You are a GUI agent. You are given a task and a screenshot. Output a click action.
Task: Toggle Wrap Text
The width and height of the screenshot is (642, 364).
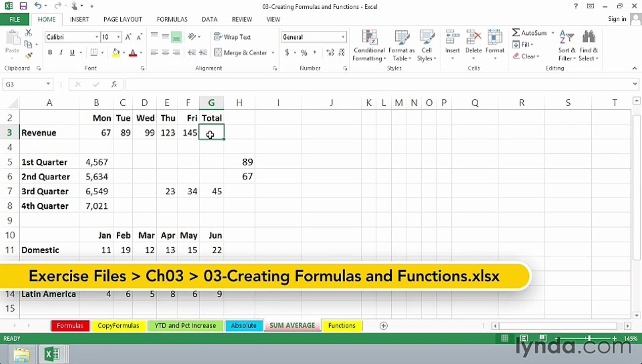click(233, 37)
